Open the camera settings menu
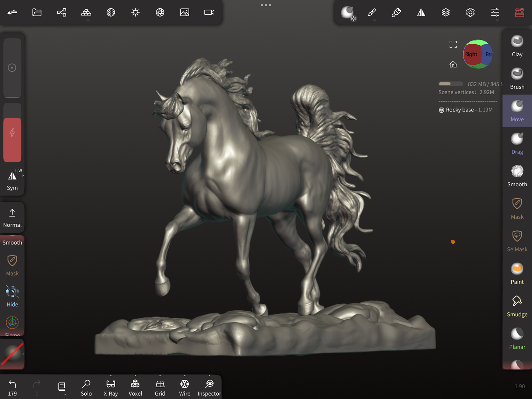The width and height of the screenshot is (532, 399). pyautogui.click(x=209, y=13)
